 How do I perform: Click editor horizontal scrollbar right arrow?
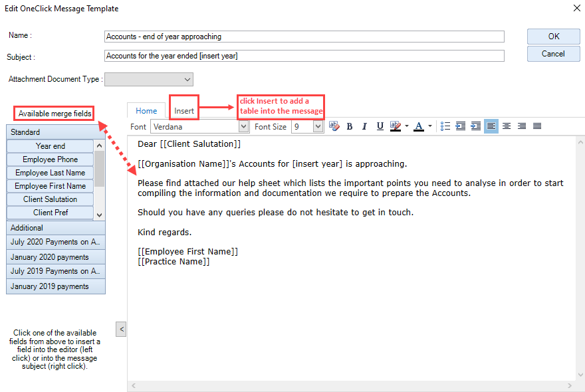click(x=569, y=385)
